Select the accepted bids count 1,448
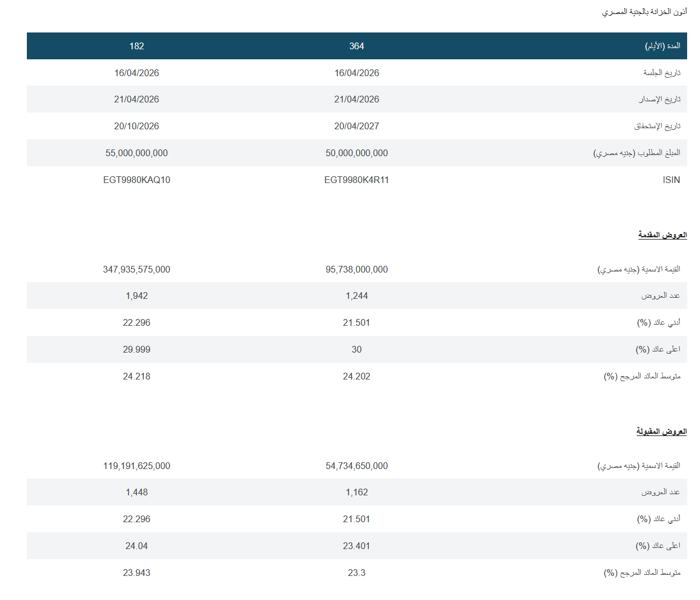Screen dimensions: 700x600 point(137,492)
